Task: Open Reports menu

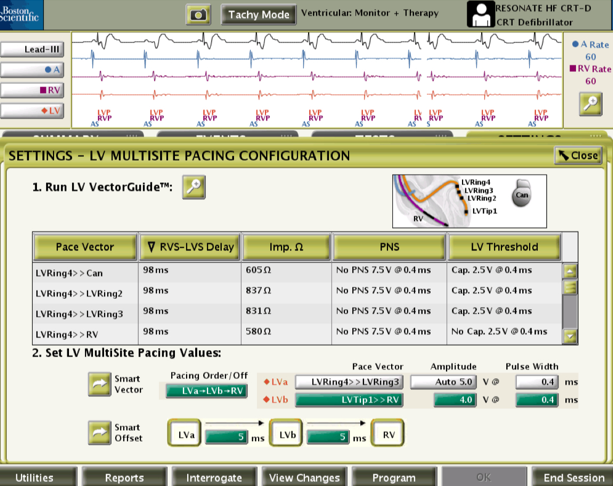Action: click(x=124, y=477)
